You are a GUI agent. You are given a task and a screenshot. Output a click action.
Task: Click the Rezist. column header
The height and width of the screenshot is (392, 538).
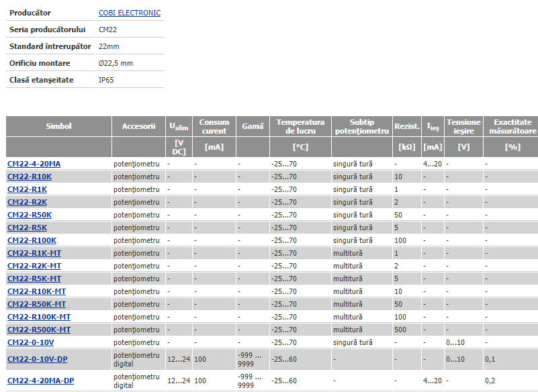click(407, 126)
